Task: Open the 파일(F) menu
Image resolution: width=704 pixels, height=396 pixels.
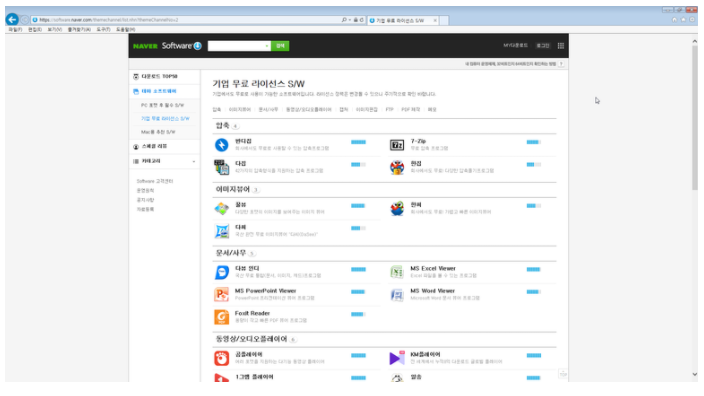Action: 15,30
